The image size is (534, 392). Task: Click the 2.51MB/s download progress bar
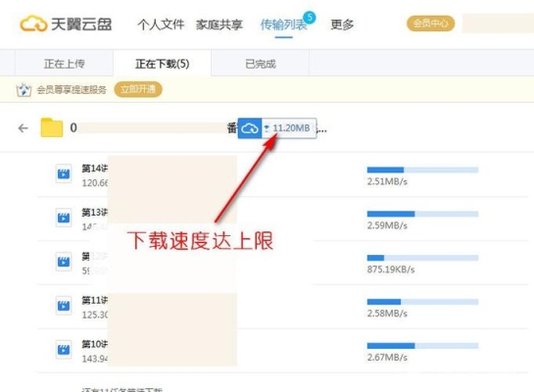[x=422, y=170]
